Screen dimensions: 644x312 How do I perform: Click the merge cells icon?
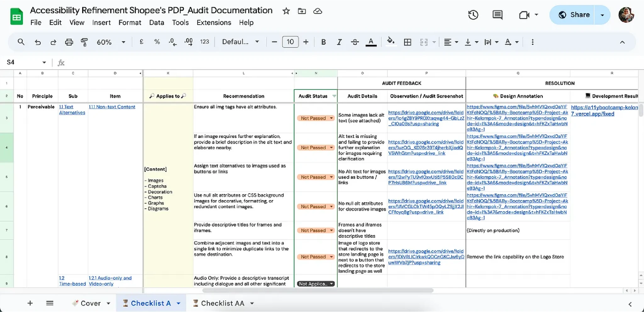click(x=424, y=42)
